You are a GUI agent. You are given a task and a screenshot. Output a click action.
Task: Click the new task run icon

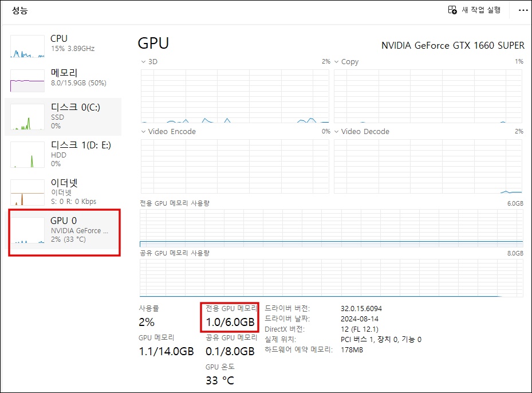pos(452,10)
